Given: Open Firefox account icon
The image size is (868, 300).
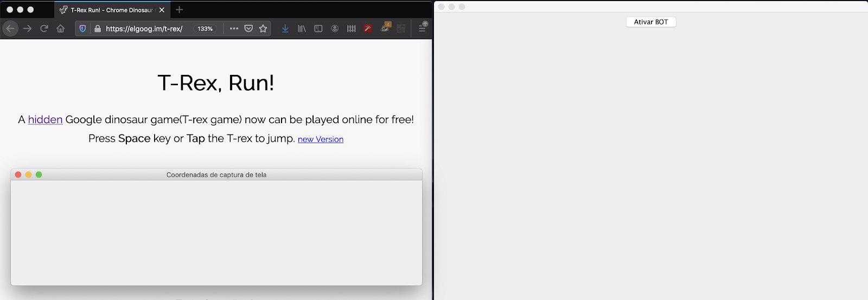Looking at the screenshot, I should pos(335,28).
